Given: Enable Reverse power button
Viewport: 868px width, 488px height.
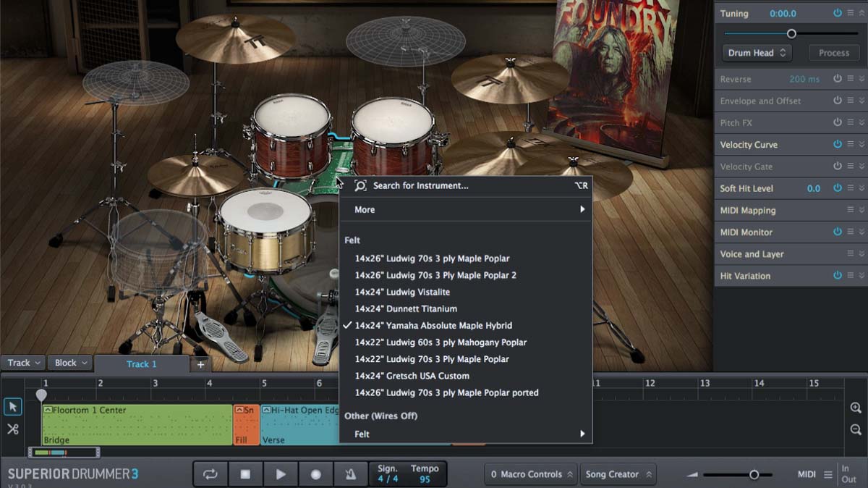Looking at the screenshot, I should coord(838,79).
